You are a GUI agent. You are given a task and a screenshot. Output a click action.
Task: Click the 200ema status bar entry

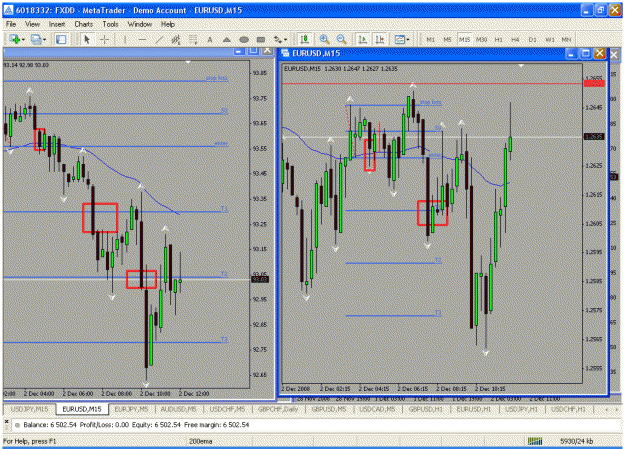pyautogui.click(x=200, y=441)
